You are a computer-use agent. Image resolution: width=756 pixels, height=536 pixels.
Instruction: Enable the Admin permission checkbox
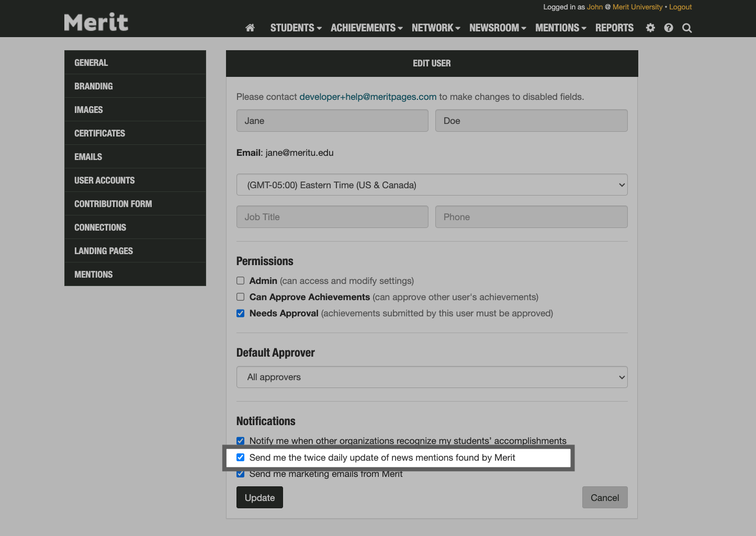[240, 280]
